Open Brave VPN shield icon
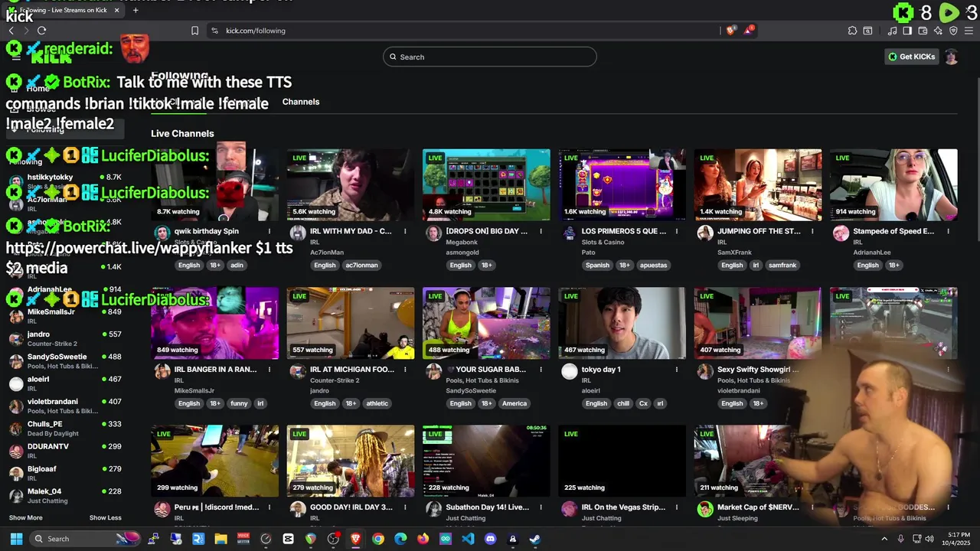 (x=953, y=31)
